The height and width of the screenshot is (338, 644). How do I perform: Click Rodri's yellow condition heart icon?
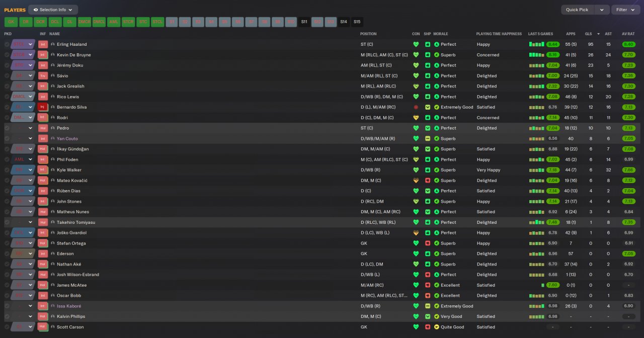416,118
